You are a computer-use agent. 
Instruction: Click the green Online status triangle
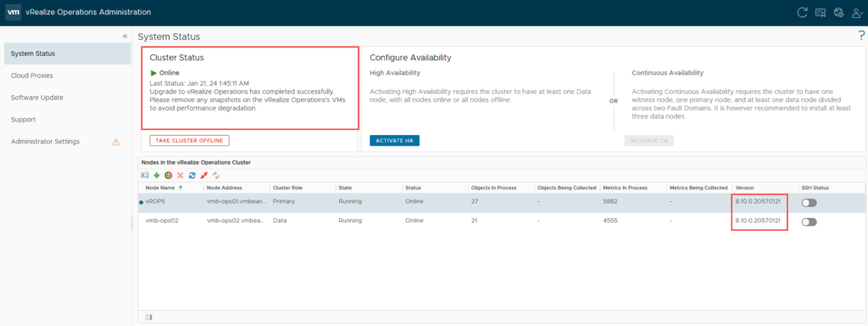click(x=153, y=73)
